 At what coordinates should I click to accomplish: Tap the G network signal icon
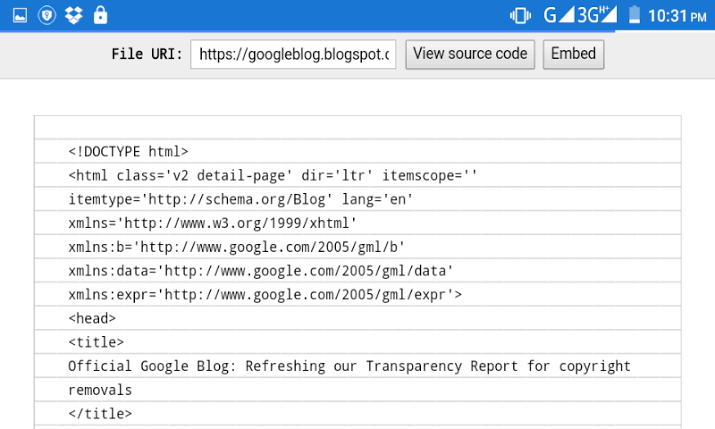pos(559,15)
